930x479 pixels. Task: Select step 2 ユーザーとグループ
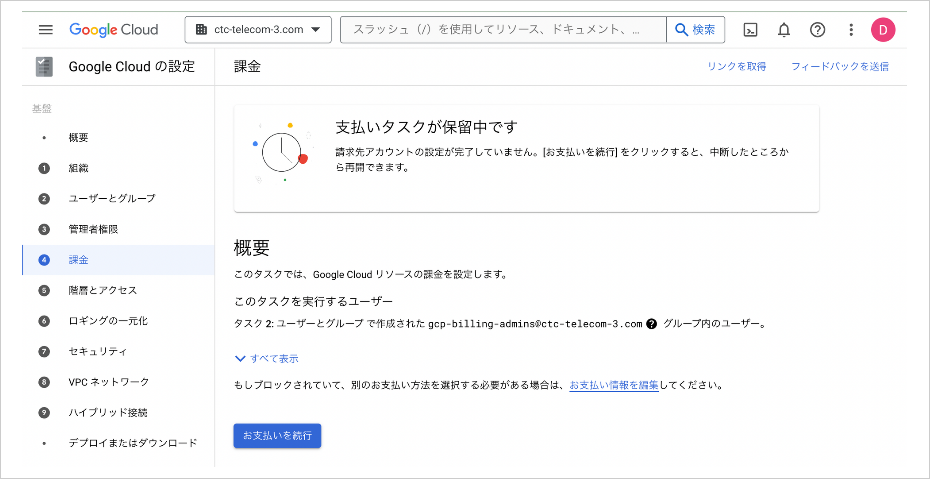(119, 199)
